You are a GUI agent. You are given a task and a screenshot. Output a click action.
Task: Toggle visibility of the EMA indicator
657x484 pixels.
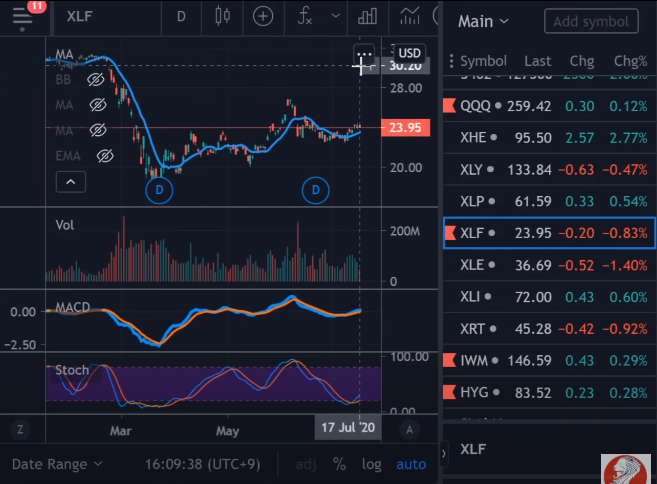click(105, 156)
